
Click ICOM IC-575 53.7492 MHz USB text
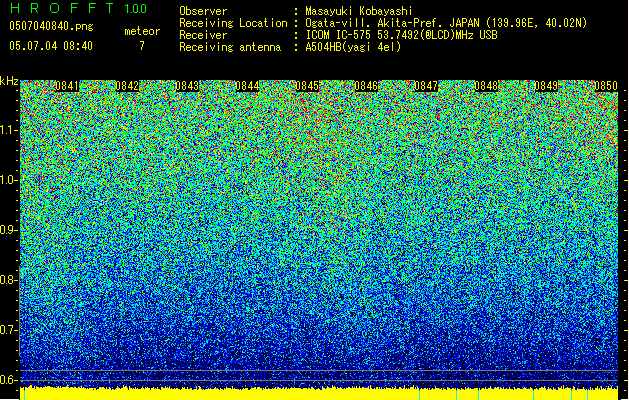(x=401, y=35)
